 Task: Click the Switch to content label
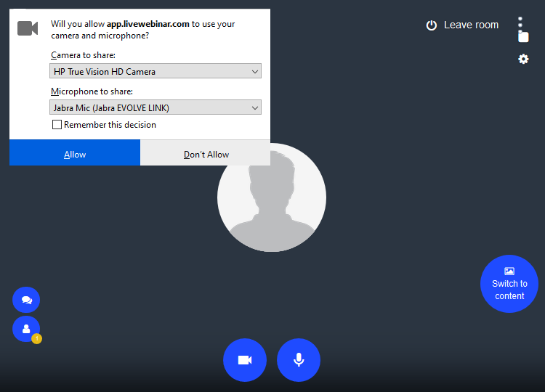tap(509, 290)
